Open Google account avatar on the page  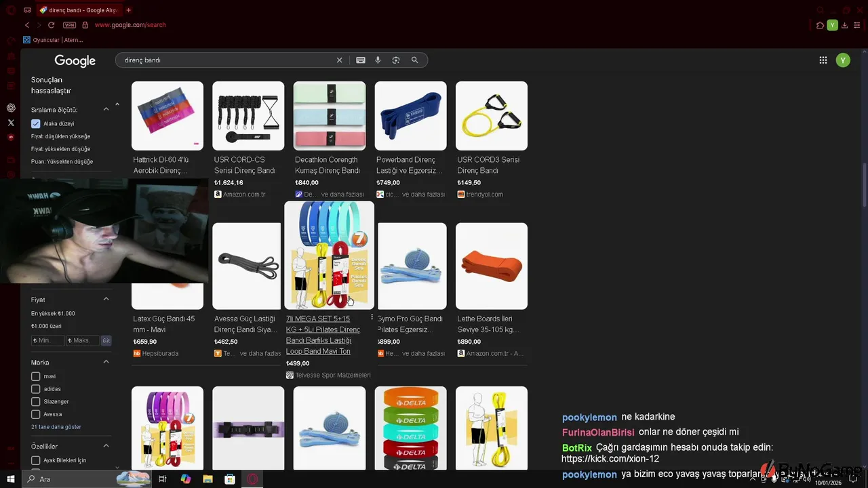tap(843, 60)
